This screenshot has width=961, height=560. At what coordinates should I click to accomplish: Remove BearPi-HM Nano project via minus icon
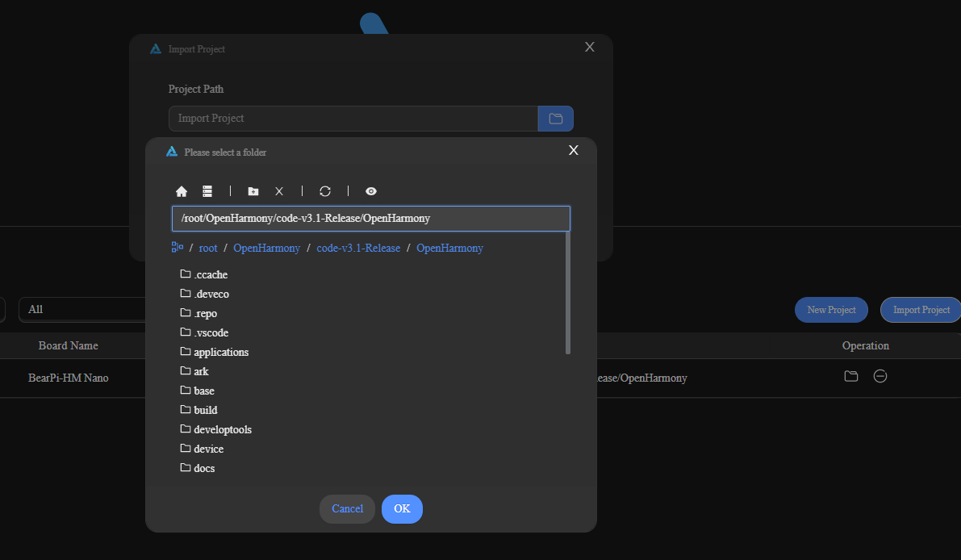880,376
